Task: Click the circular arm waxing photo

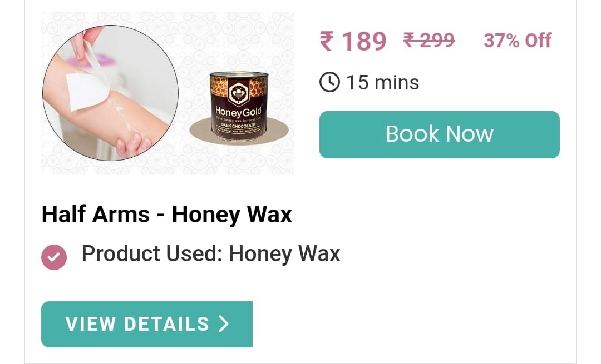Action: click(110, 93)
